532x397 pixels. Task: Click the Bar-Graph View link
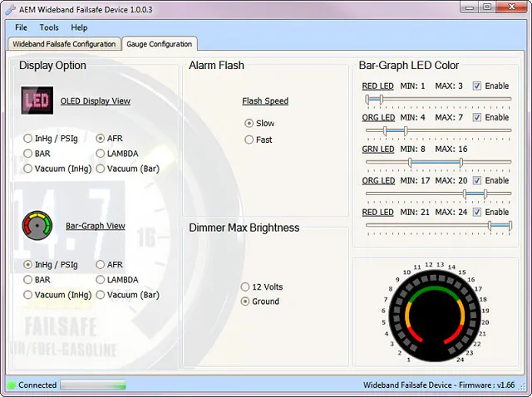[x=95, y=226]
